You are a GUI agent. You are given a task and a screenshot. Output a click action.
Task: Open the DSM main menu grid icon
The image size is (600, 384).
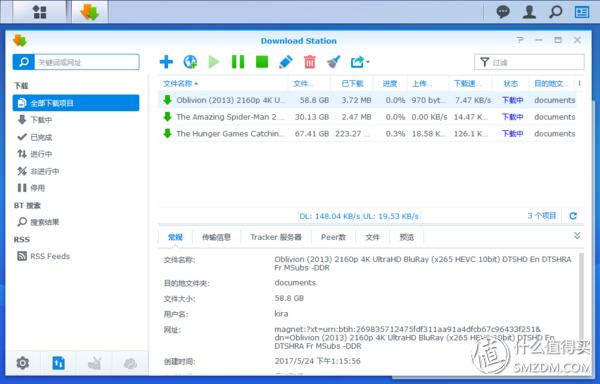[39, 12]
